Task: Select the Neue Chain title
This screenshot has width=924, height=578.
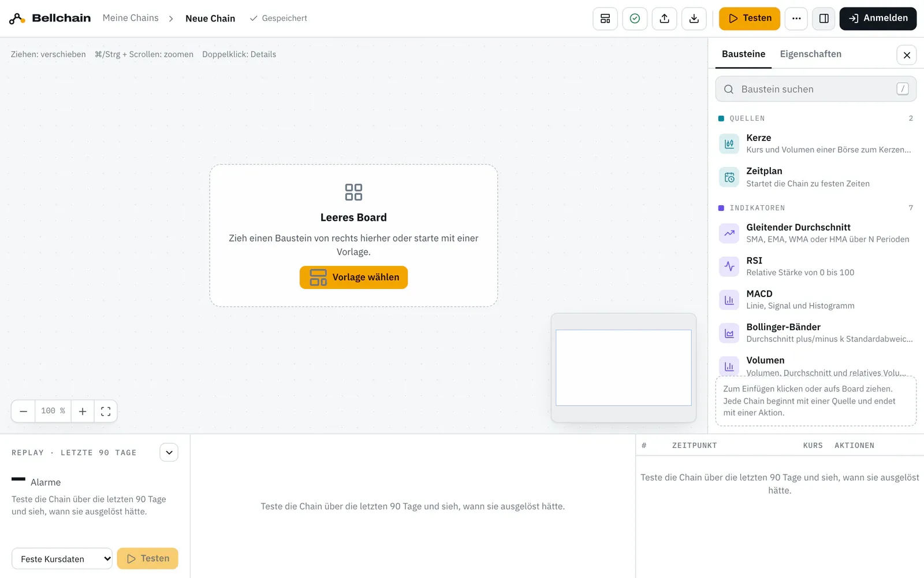Action: coord(210,18)
